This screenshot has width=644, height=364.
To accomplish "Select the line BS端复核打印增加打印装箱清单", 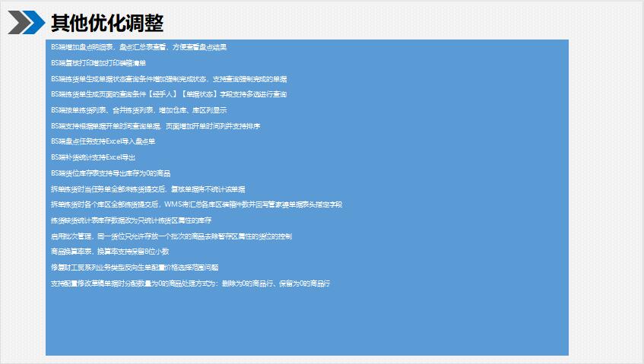I will [99, 63].
